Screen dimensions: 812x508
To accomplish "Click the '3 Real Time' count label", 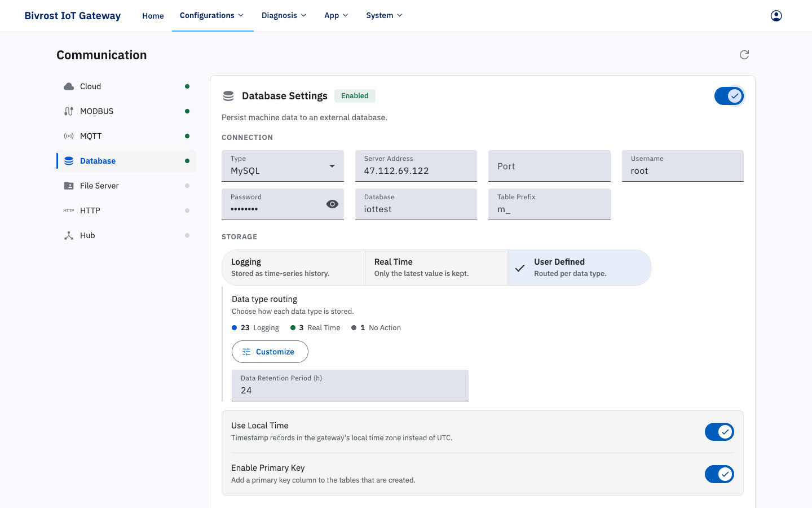I will 315,328.
